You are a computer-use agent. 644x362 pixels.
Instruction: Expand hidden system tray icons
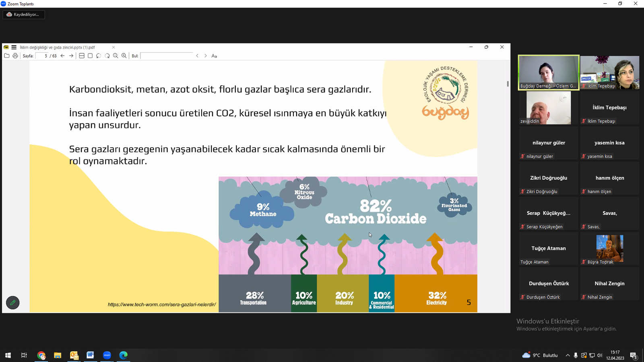[568, 355]
